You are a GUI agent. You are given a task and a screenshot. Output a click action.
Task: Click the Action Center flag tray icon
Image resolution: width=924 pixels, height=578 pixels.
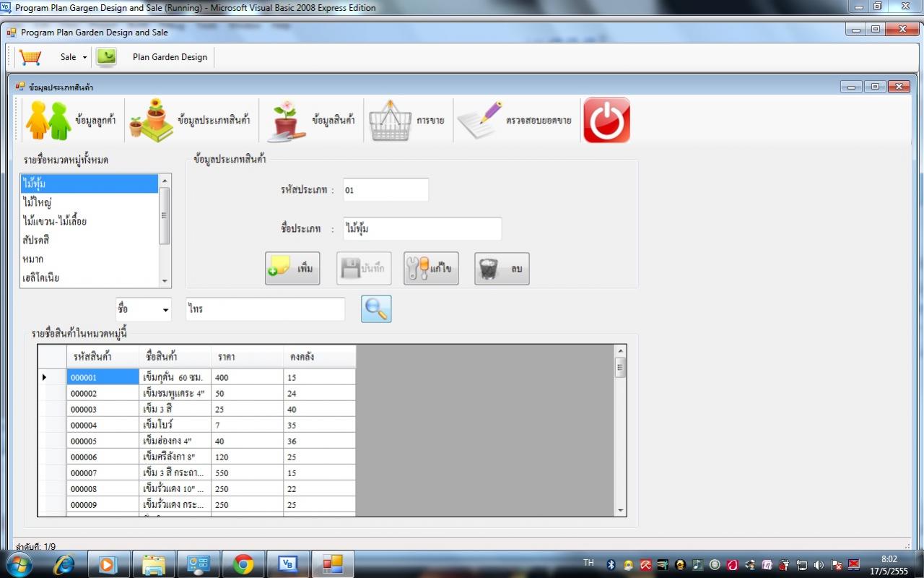click(837, 564)
